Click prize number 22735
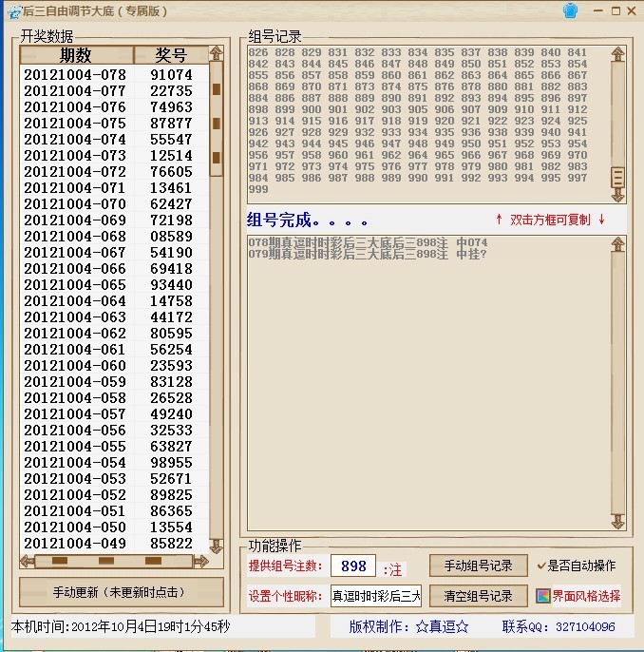 [x=171, y=91]
